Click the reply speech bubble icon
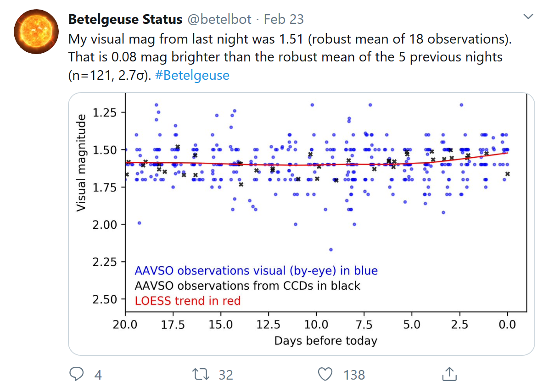 pyautogui.click(x=76, y=375)
